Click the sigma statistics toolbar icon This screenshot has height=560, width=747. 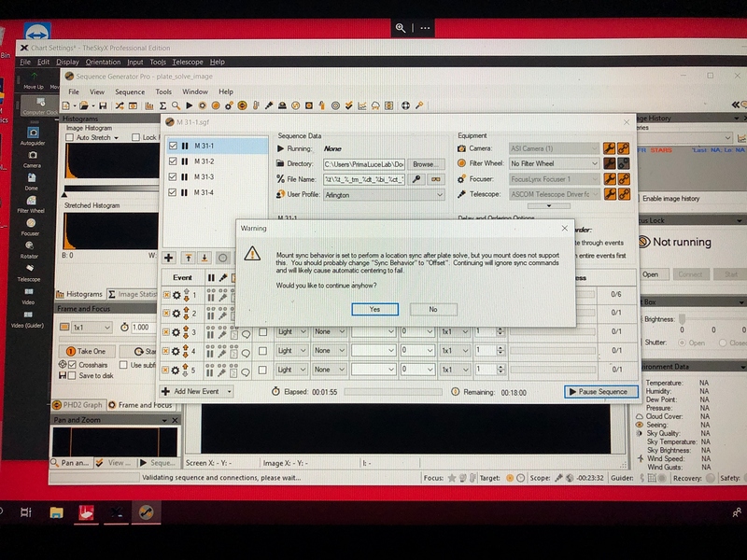(162, 105)
